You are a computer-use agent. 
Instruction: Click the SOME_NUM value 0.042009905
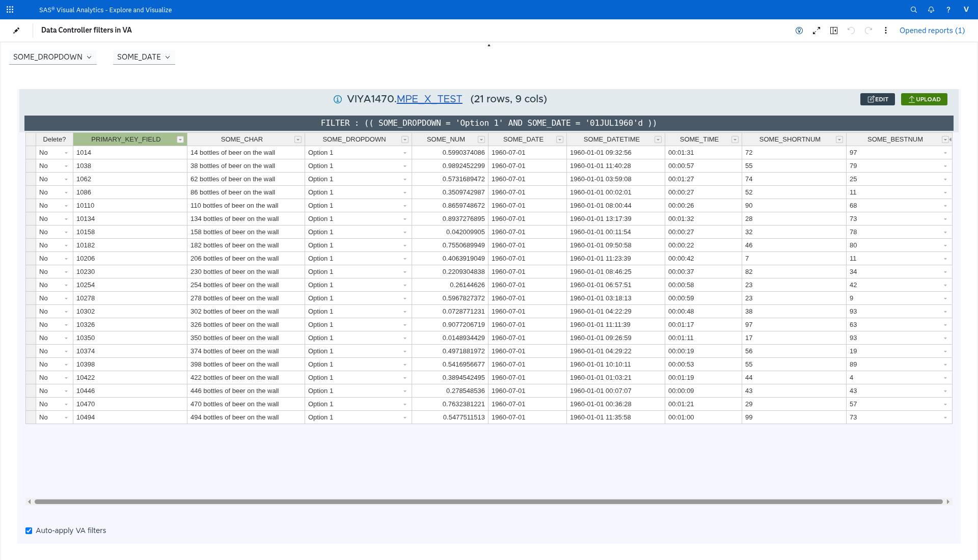point(450,232)
